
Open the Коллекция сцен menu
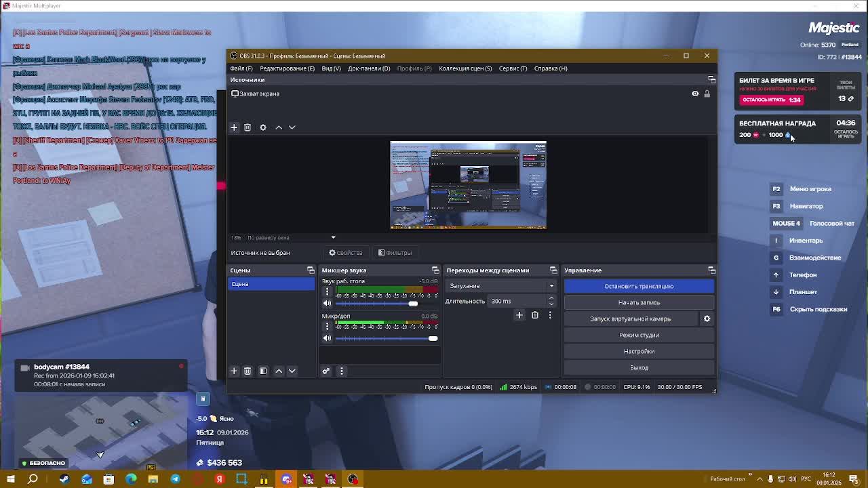[x=465, y=68]
